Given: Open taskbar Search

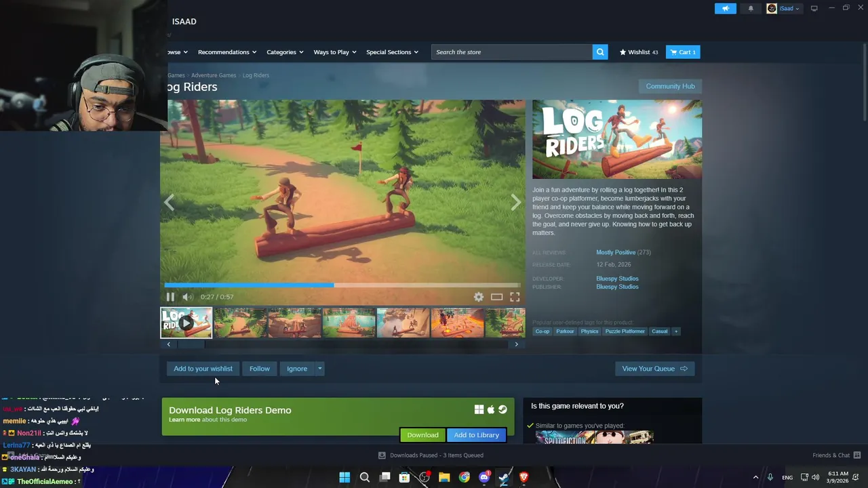Looking at the screenshot, I should (x=364, y=477).
